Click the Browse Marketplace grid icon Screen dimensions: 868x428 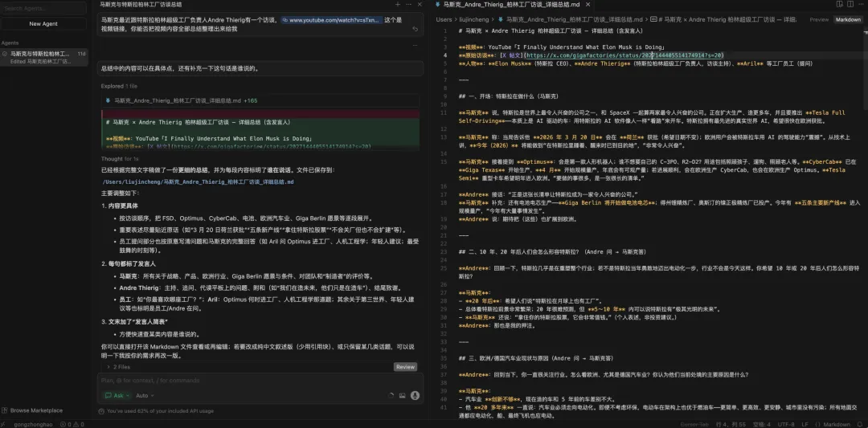pyautogui.click(x=5, y=410)
